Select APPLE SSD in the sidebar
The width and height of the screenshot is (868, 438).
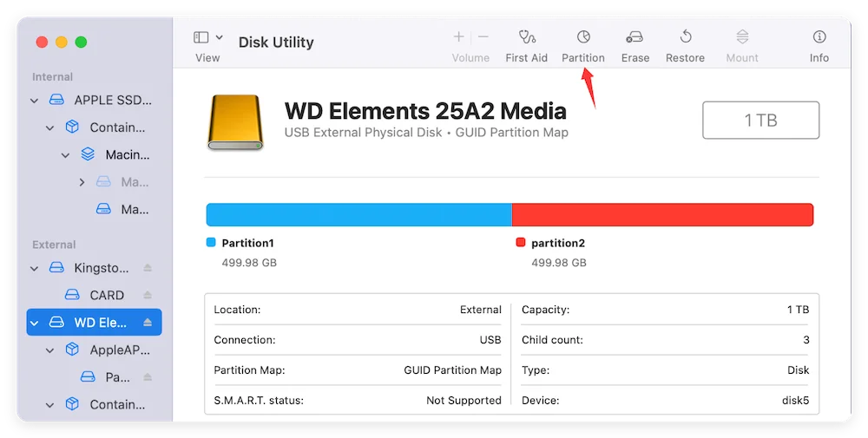tap(113, 100)
